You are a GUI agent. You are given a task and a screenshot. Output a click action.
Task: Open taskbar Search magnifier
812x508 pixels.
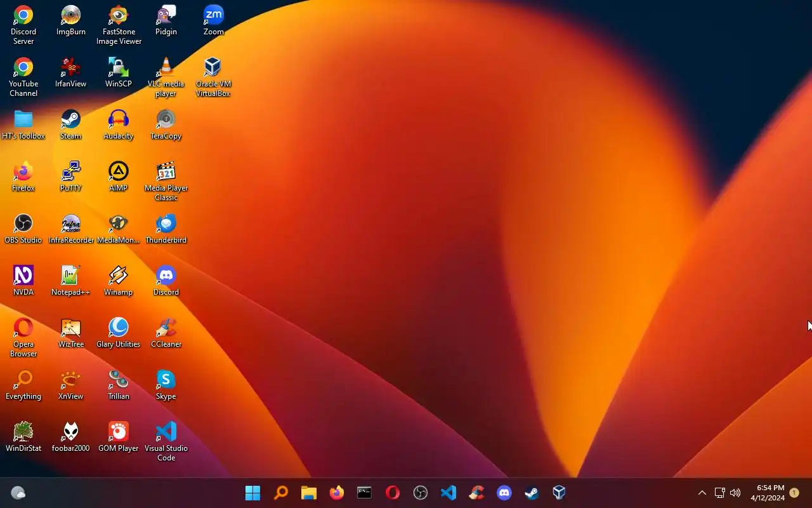point(280,493)
